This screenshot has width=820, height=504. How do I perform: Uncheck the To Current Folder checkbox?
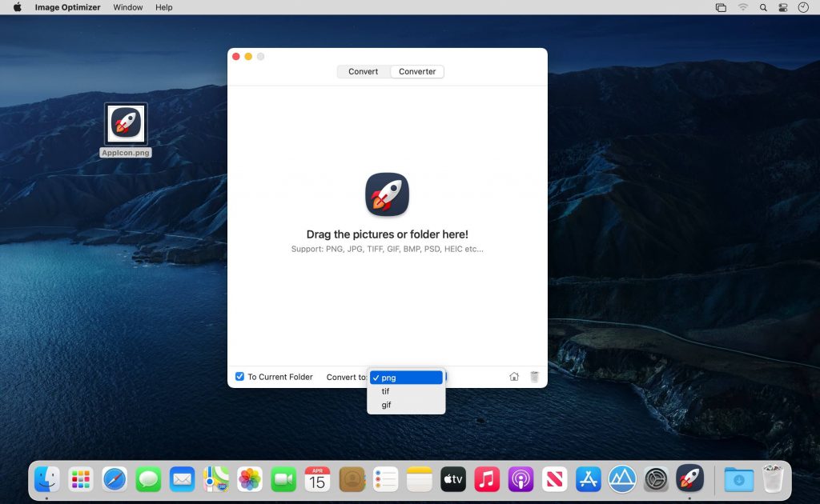coord(239,376)
